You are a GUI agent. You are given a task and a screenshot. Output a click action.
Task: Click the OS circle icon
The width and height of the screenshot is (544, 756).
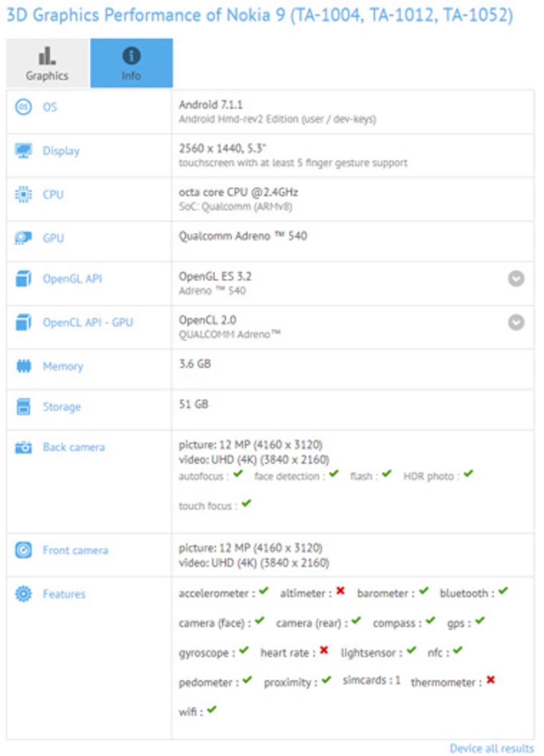(x=23, y=107)
